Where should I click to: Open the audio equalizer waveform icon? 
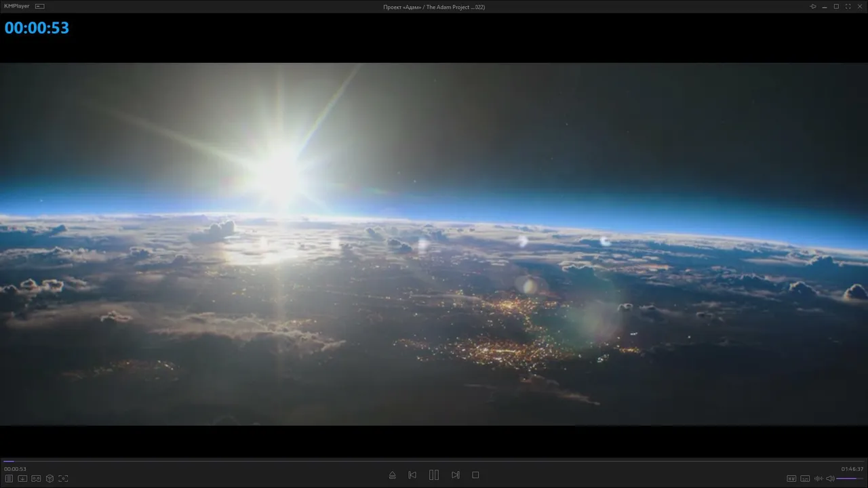pos(818,479)
